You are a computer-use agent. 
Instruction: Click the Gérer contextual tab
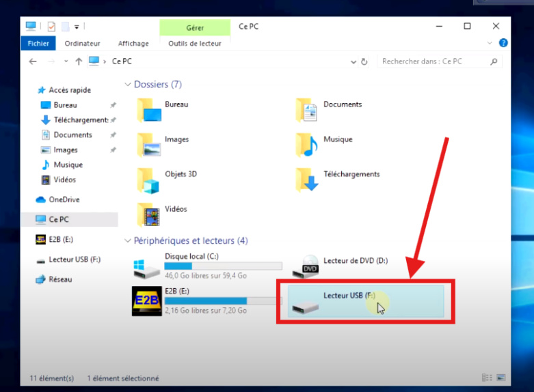click(x=195, y=27)
